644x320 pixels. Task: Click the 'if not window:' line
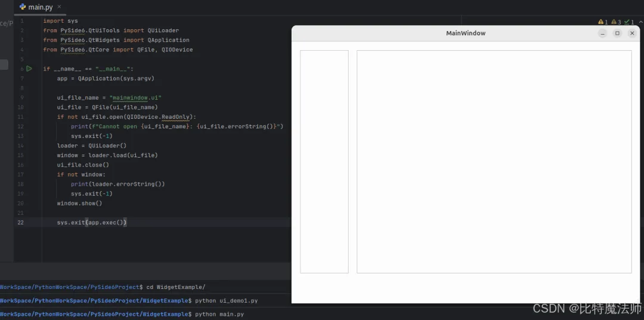(x=81, y=174)
